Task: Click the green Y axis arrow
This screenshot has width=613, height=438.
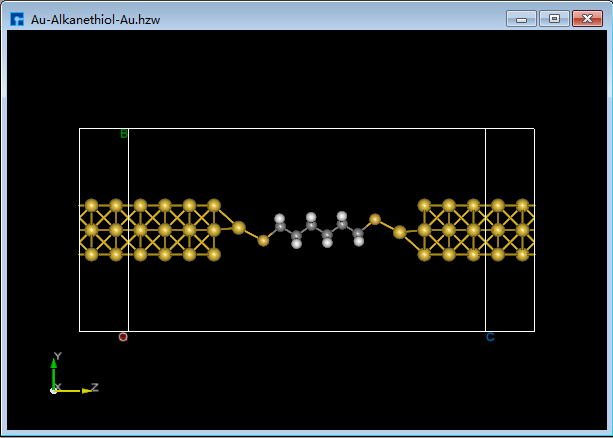Action: [53, 370]
